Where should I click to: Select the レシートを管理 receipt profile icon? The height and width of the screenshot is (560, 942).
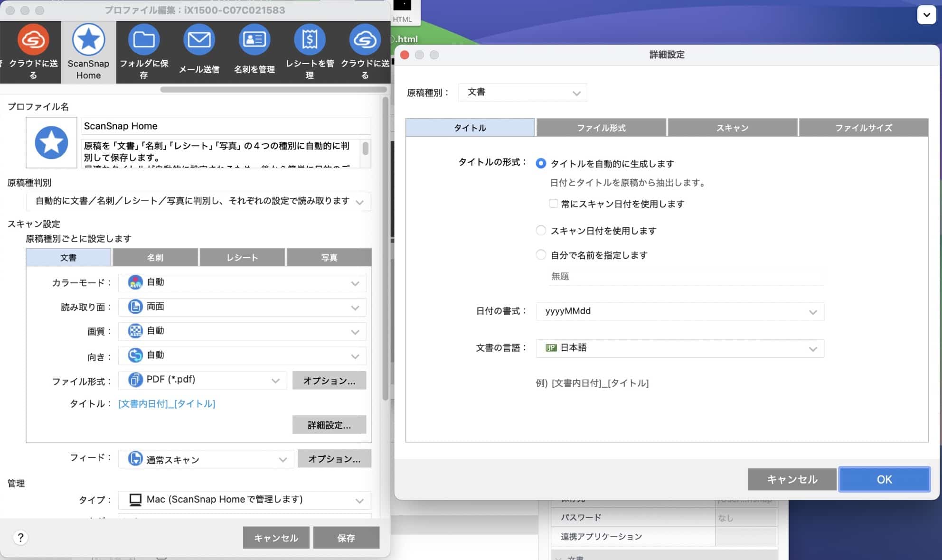click(310, 39)
